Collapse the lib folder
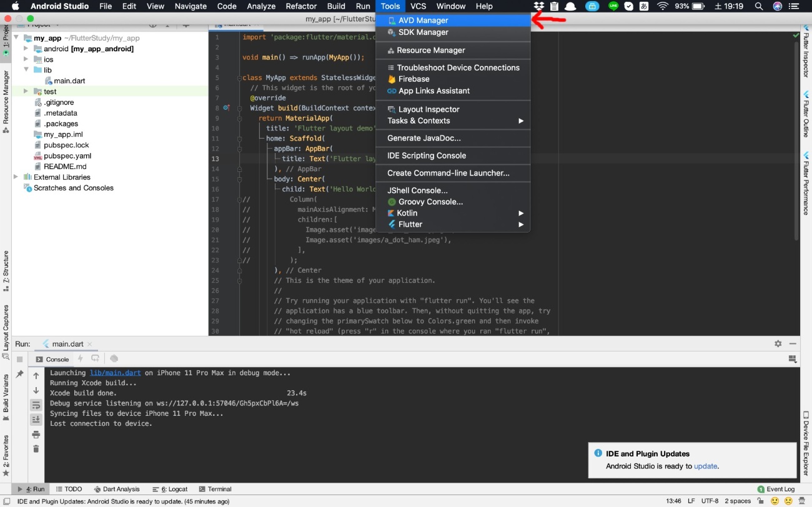Image resolution: width=812 pixels, height=507 pixels. 26,70
